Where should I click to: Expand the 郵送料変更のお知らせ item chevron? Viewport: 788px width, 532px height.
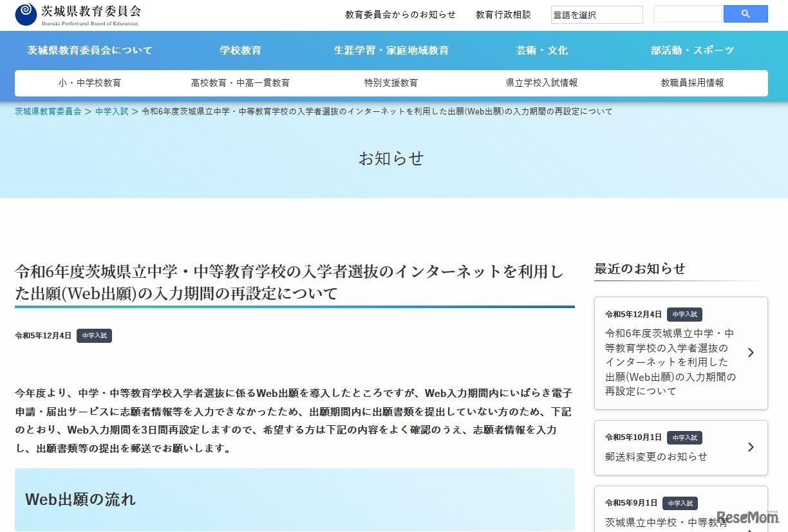coord(751,447)
